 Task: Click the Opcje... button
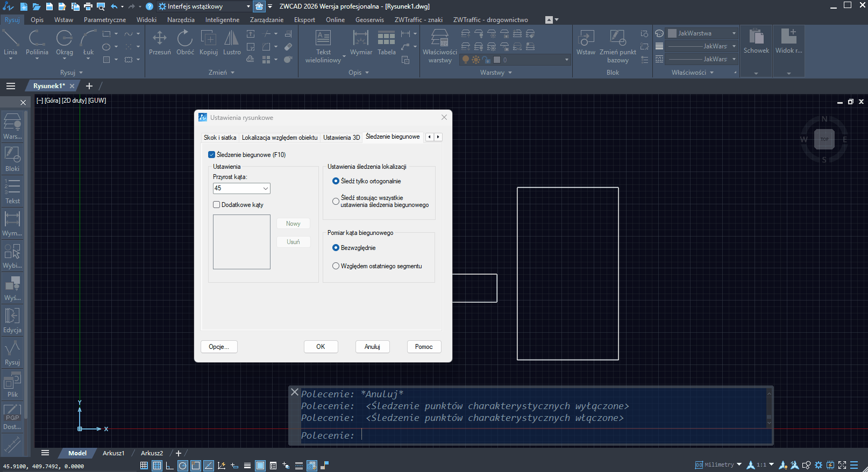coord(219,347)
